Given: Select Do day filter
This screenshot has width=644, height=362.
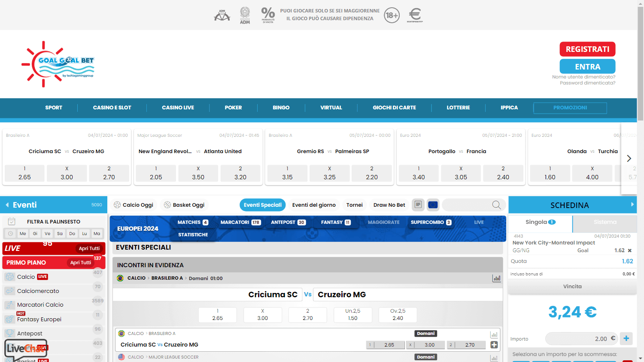Looking at the screenshot, I should pyautogui.click(x=72, y=234).
